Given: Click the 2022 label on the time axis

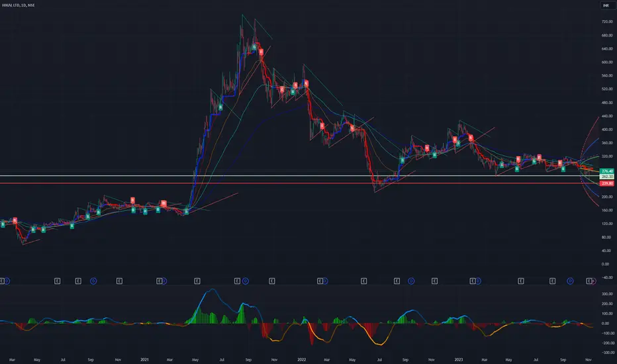Looking at the screenshot, I should [301, 359].
